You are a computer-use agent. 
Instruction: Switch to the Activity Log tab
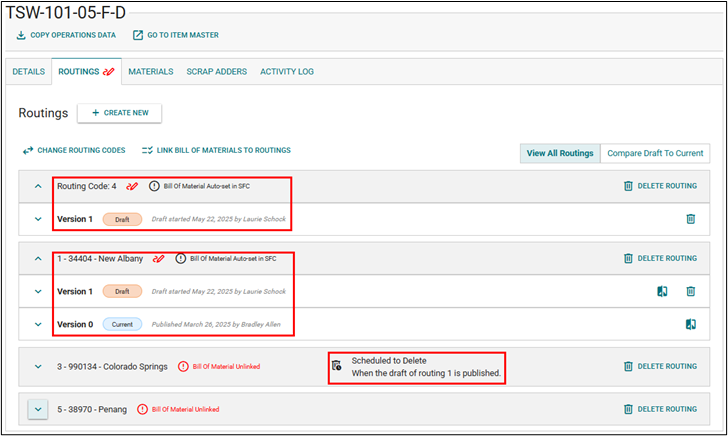coord(286,72)
